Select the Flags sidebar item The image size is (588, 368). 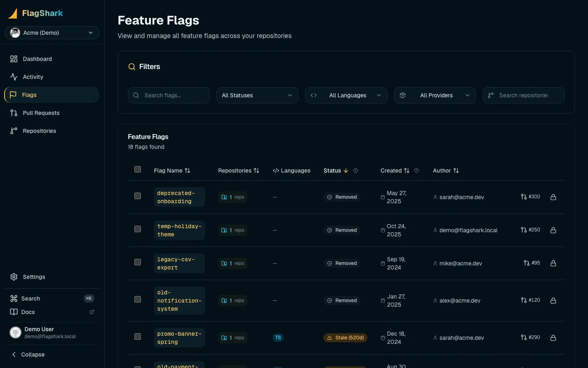51,95
